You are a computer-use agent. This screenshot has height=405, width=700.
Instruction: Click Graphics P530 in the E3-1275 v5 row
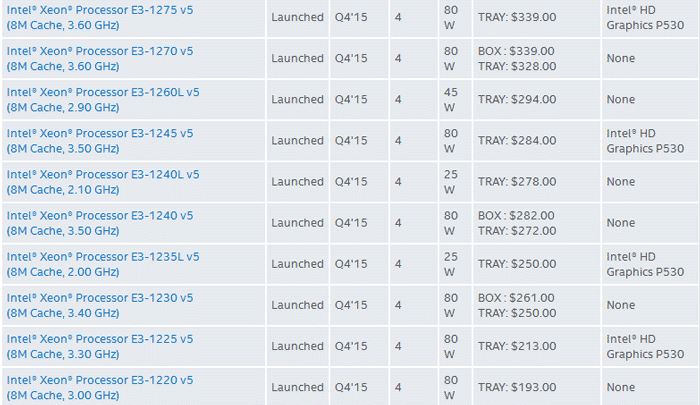(x=645, y=25)
